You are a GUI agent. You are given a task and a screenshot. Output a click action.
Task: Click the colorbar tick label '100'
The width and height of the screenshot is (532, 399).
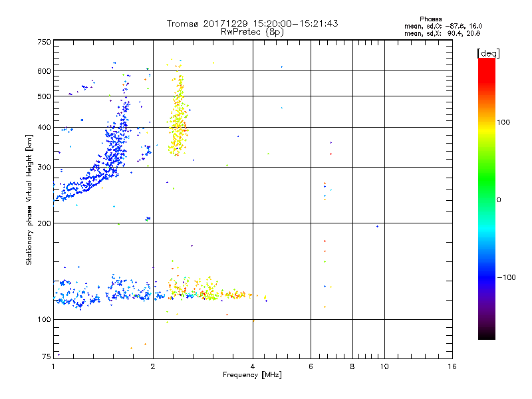(x=503, y=122)
